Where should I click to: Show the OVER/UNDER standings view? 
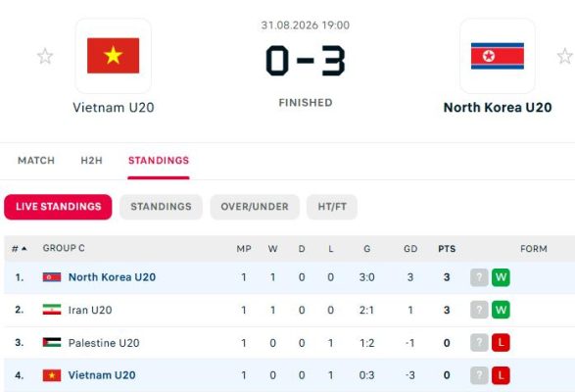[255, 207]
